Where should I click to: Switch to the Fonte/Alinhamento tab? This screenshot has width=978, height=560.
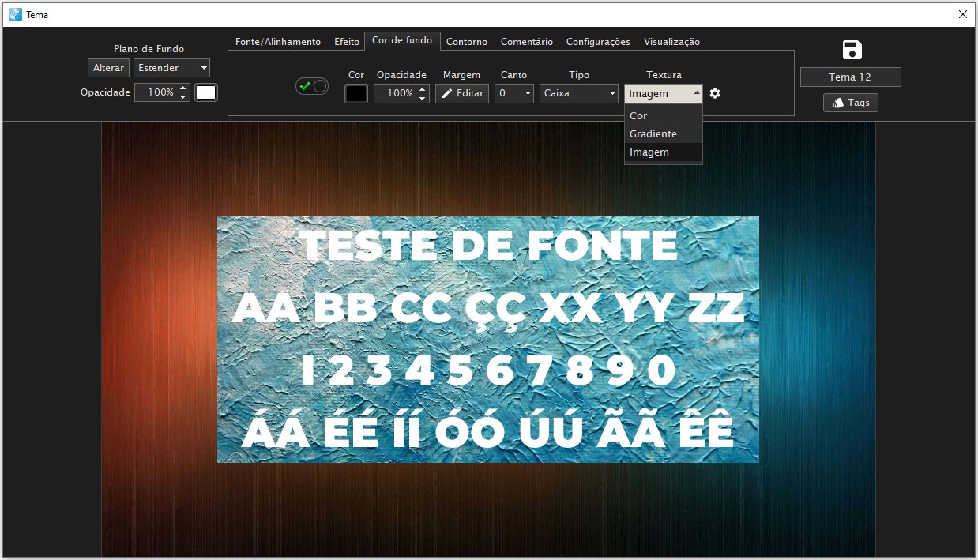pyautogui.click(x=278, y=42)
